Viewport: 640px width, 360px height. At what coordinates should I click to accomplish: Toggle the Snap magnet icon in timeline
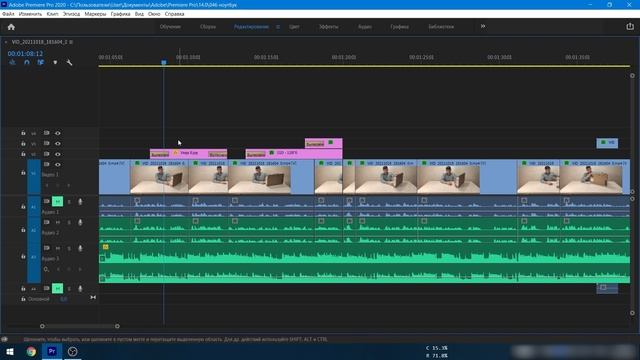27,62
